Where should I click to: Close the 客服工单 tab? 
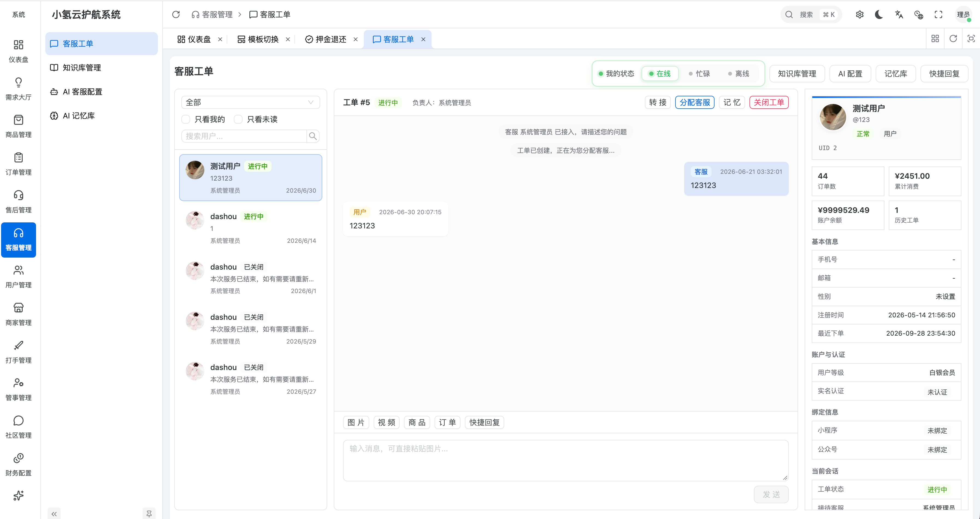(x=423, y=39)
